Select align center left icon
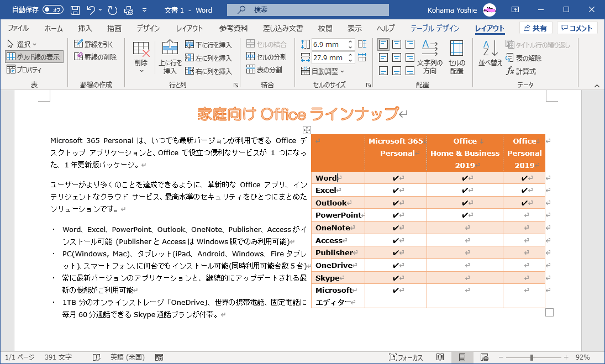Image resolution: width=605 pixels, height=364 pixels. click(x=383, y=58)
